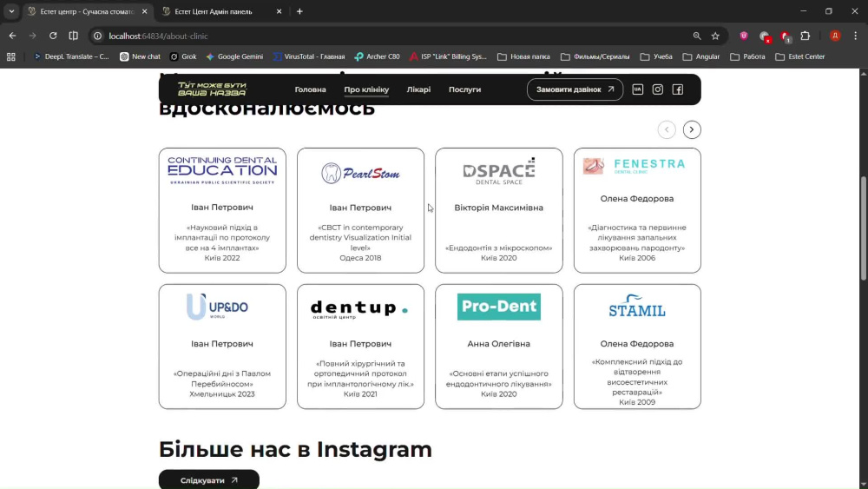Click the page vertical scrollbar thumb
Screen dimensions: 868x489
point(864,228)
